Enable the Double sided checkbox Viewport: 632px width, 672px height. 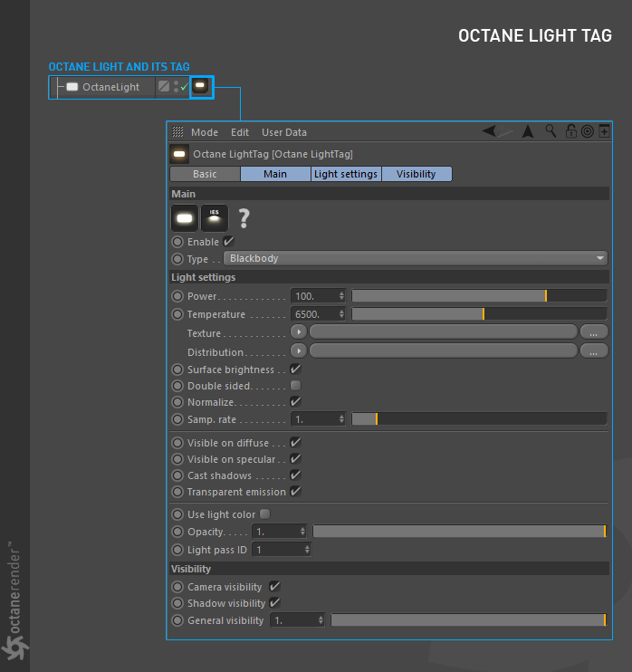tap(295, 385)
